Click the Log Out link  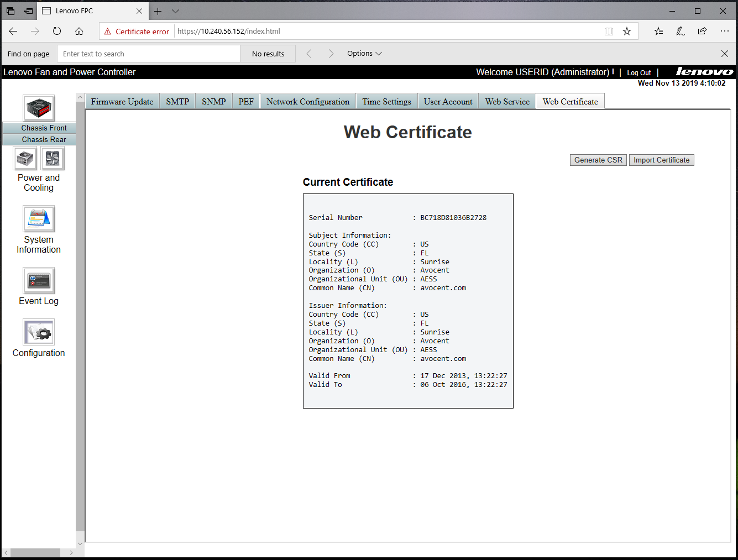point(638,73)
